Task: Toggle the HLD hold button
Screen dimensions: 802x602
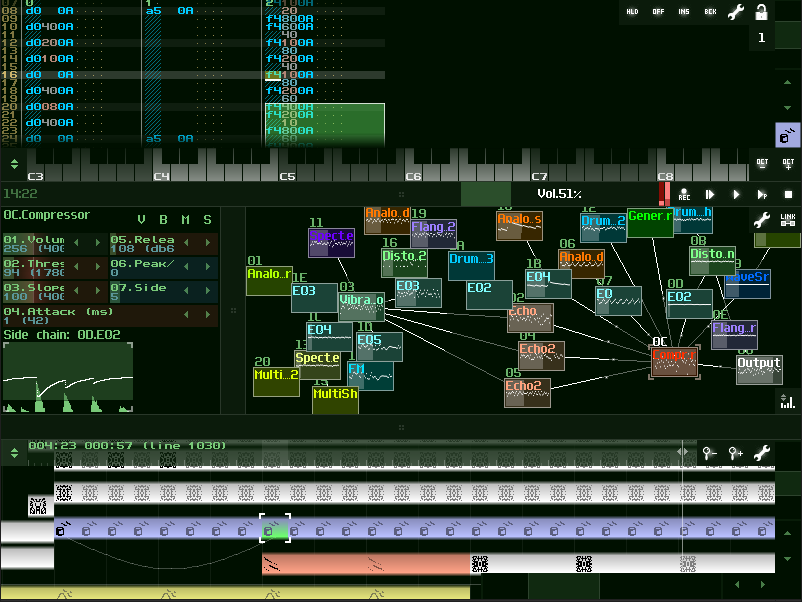Action: 632,12
